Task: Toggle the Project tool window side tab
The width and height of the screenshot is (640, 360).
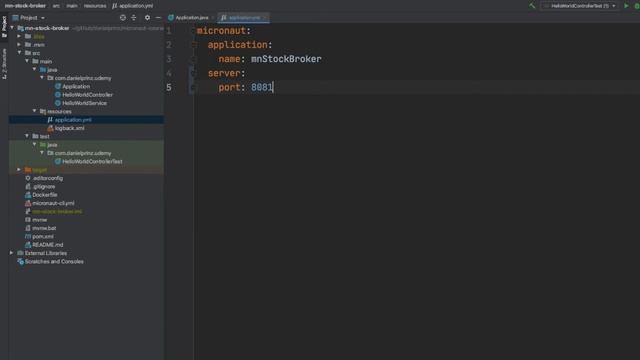Action: (x=4, y=27)
